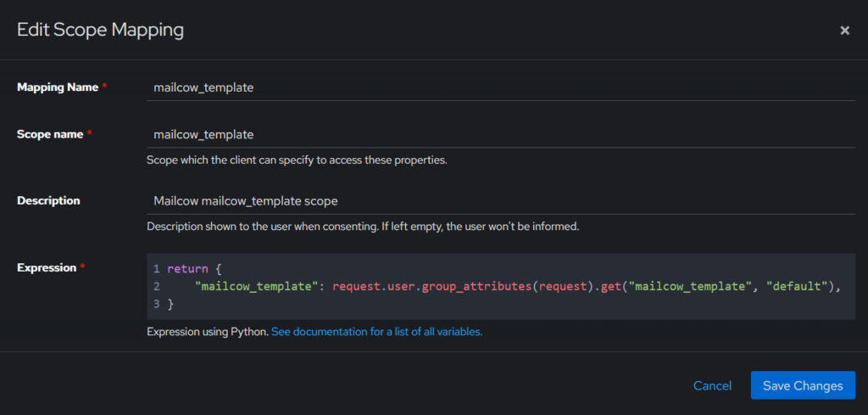Click the "default" string in the expression

(797, 287)
